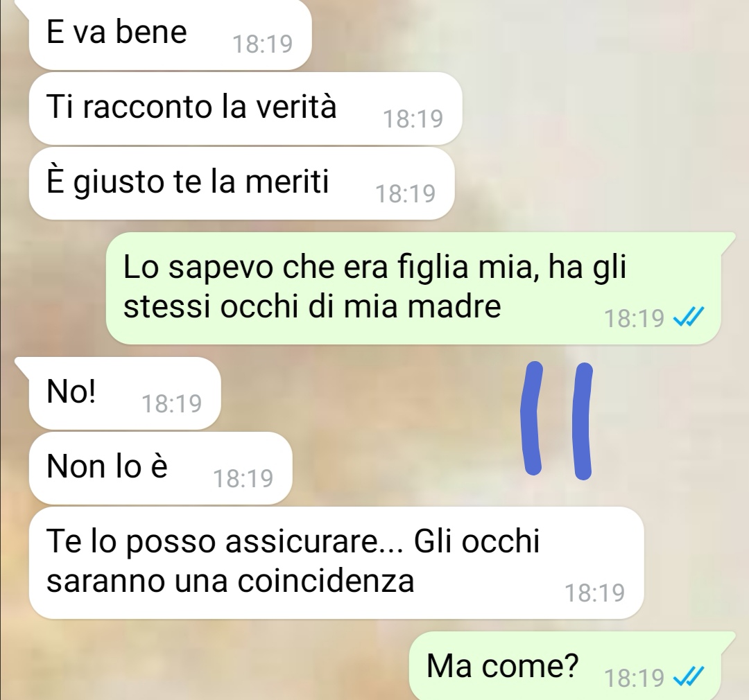Click the word "coincidenza" in the message

point(326,581)
